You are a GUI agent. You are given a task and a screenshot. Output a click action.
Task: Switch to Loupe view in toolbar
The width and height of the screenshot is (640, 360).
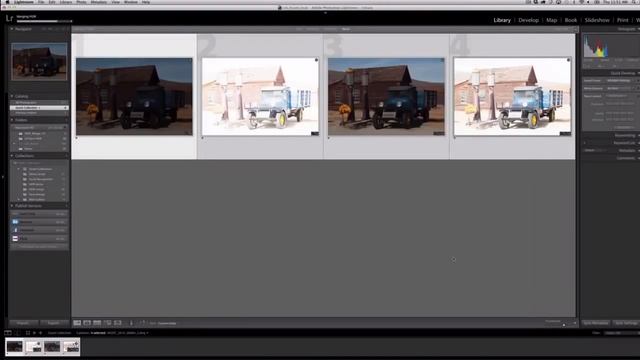point(87,323)
